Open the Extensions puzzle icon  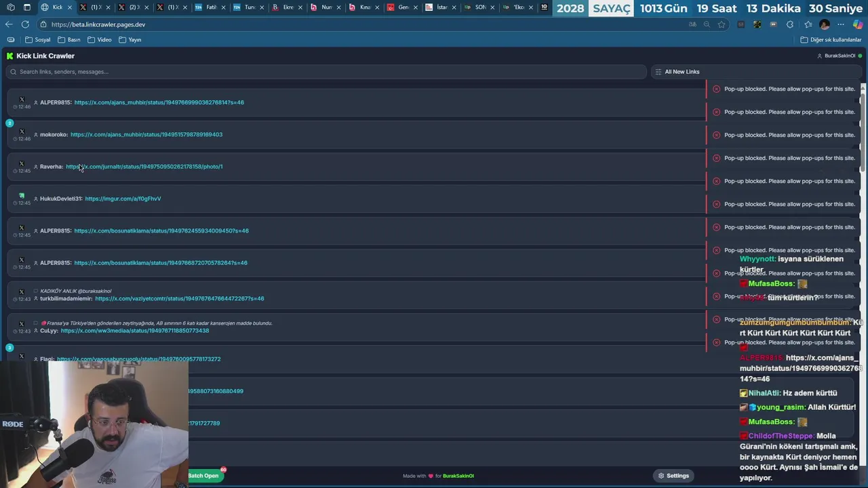coord(790,24)
